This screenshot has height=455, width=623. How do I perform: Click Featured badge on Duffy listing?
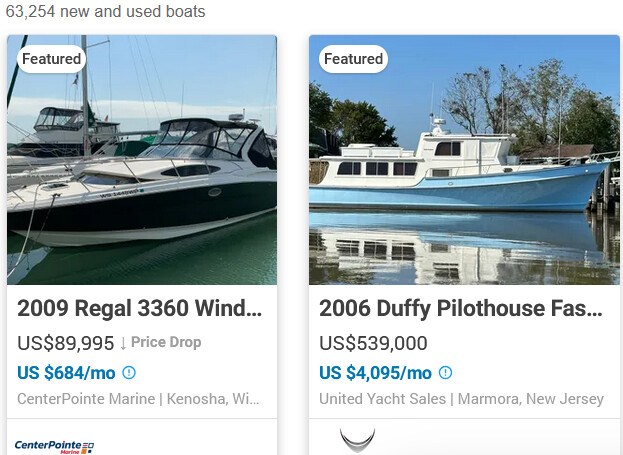coord(353,59)
